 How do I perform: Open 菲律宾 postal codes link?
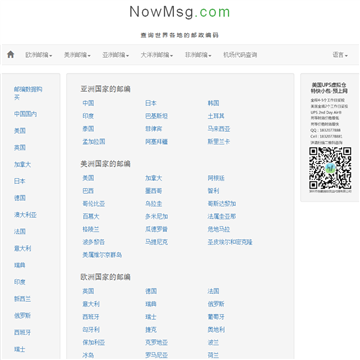154,129
